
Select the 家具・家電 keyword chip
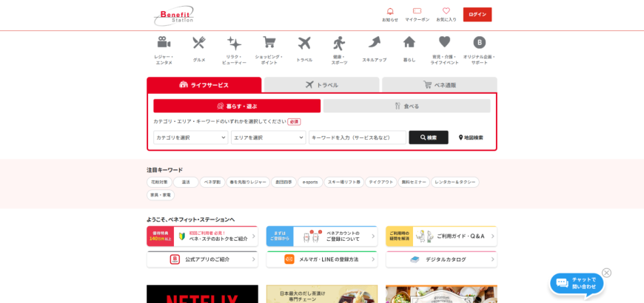pos(161,195)
